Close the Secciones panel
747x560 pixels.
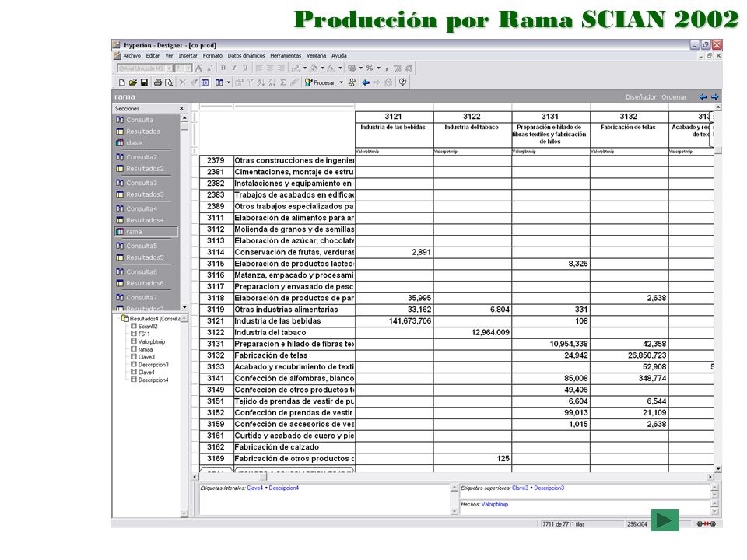181,109
